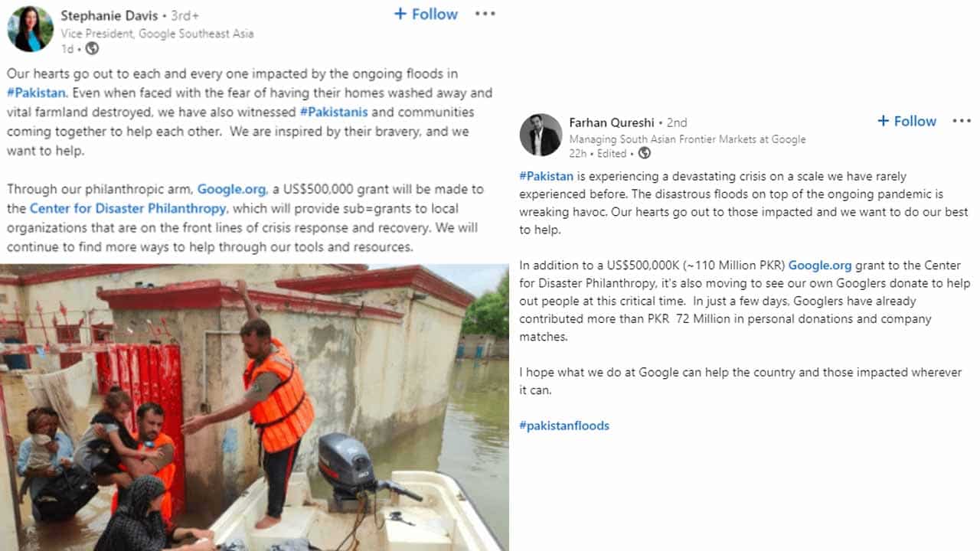Open more options on Farhan Qureshi's post
The height and width of the screenshot is (551, 980).
pos(961,121)
